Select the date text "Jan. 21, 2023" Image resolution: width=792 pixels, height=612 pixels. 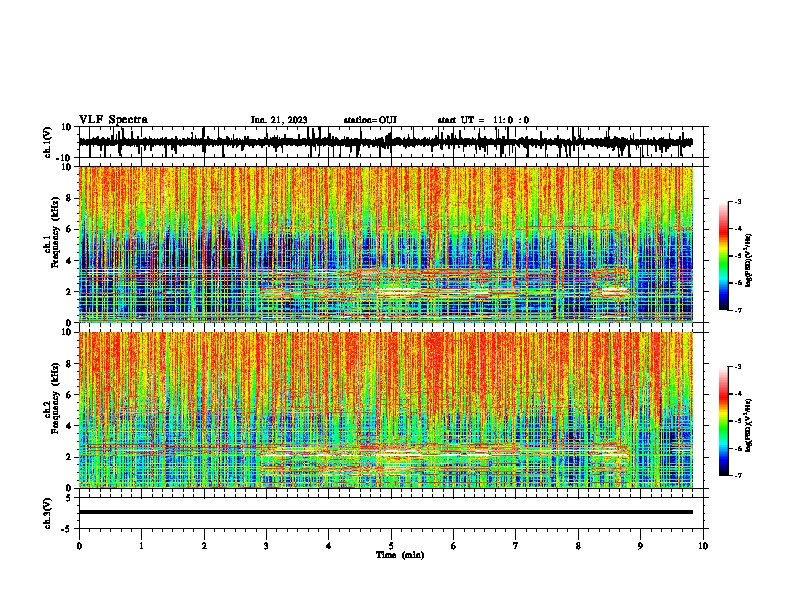pos(279,120)
